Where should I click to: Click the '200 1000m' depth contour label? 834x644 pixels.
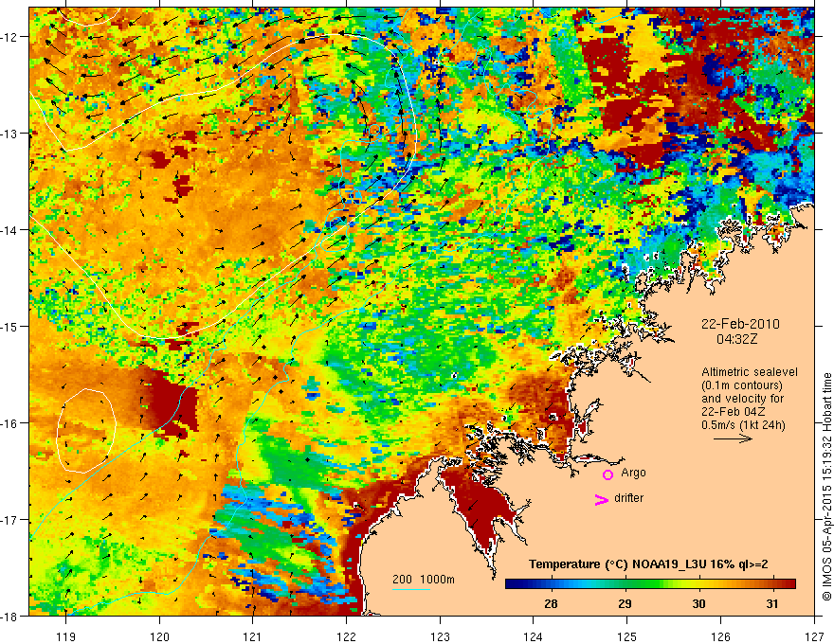424,580
